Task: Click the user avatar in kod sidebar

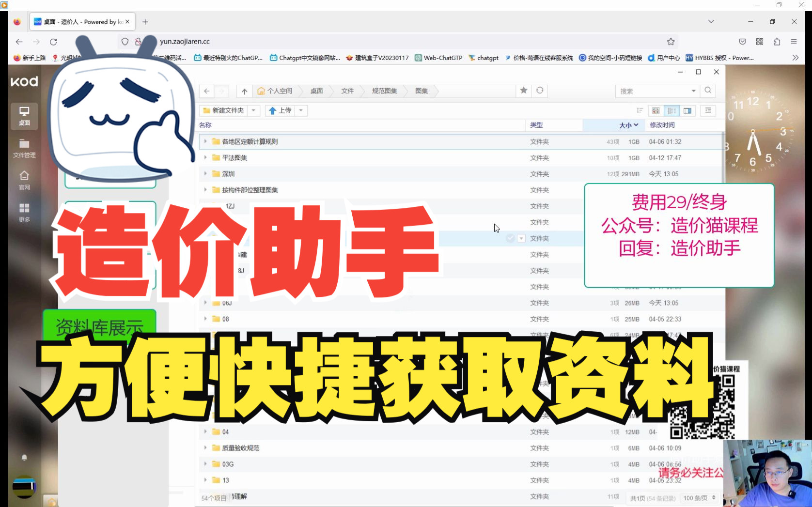Action: click(x=24, y=487)
